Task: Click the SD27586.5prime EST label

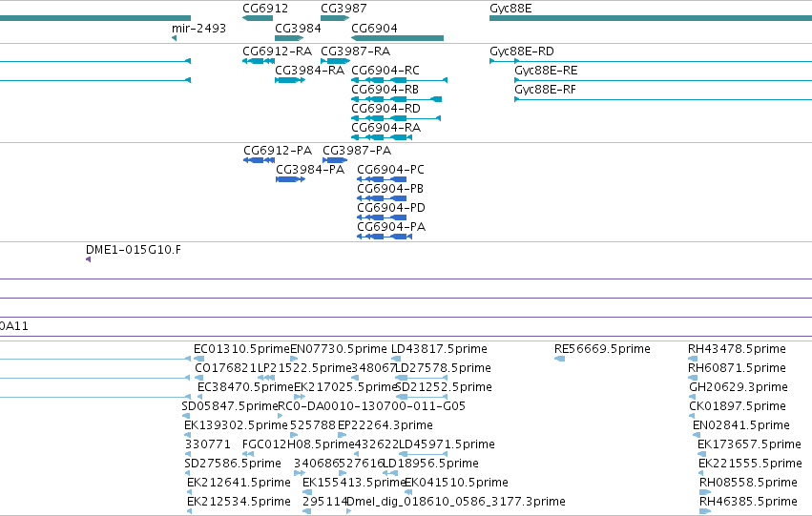Action: [x=233, y=464]
